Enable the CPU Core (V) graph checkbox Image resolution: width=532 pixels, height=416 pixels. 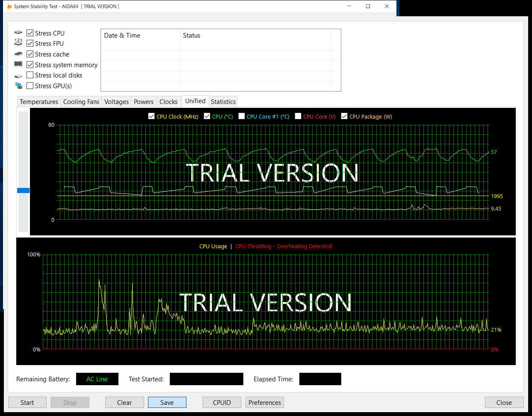[x=298, y=116]
